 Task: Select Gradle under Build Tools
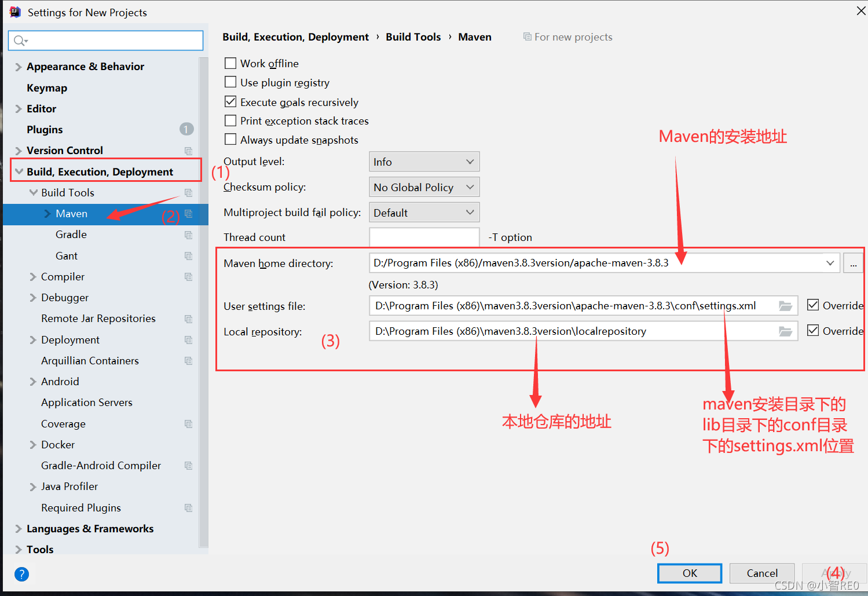[x=71, y=235]
